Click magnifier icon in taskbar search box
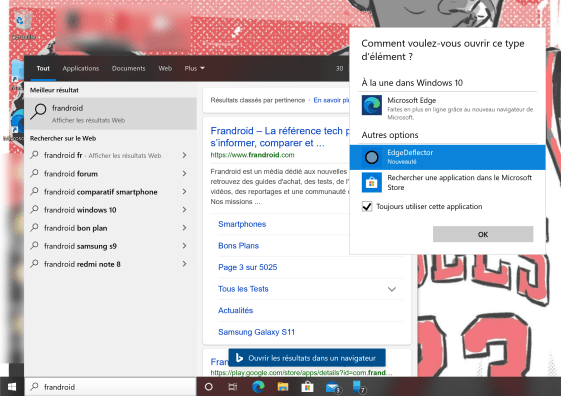This screenshot has width=561, height=396. pyautogui.click(x=34, y=386)
